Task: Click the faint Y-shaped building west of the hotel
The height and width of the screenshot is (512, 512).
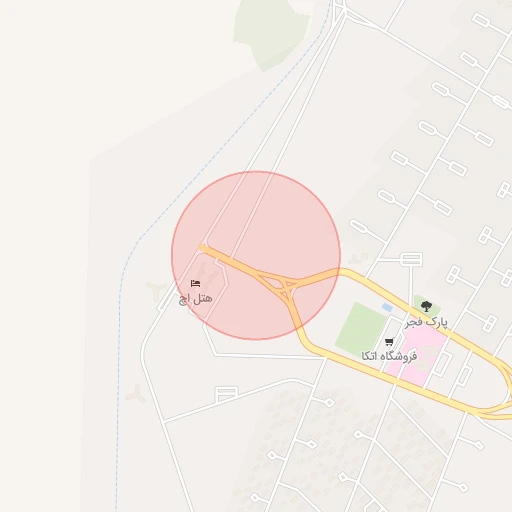Action: [156, 289]
